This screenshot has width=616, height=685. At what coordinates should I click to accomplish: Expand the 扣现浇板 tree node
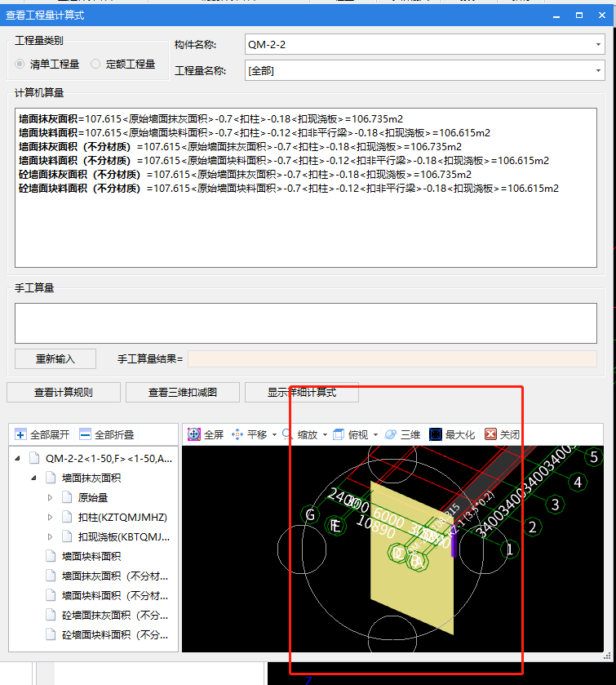[x=50, y=536]
